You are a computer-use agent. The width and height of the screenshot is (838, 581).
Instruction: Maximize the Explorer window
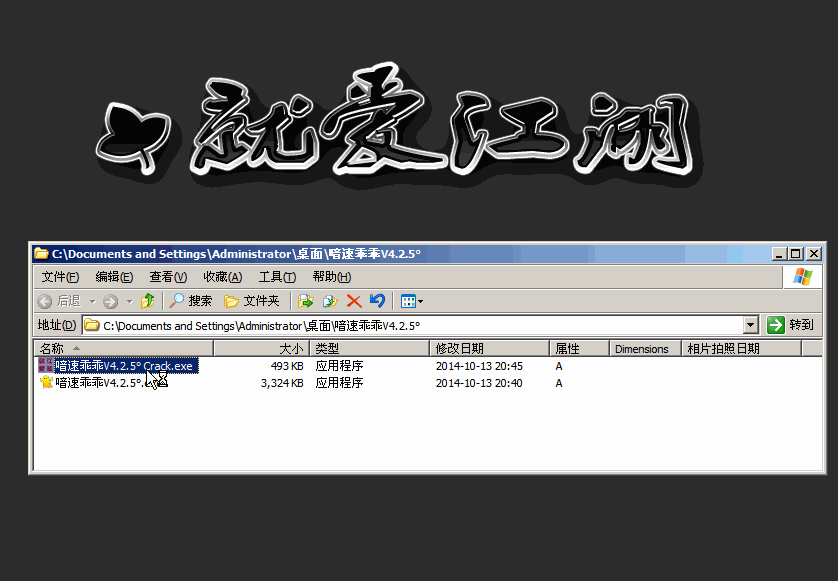tap(796, 253)
